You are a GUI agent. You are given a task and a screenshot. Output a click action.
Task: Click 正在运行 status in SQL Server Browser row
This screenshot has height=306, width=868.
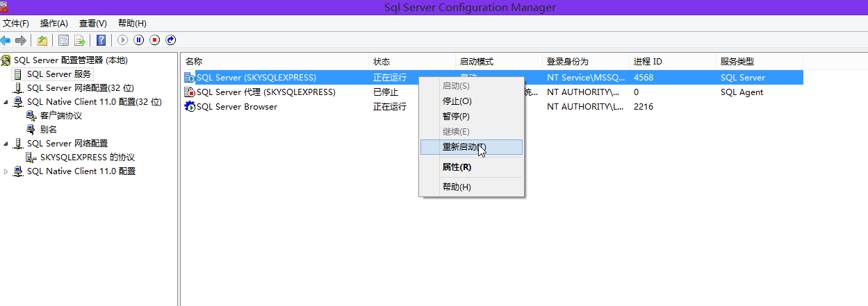390,107
